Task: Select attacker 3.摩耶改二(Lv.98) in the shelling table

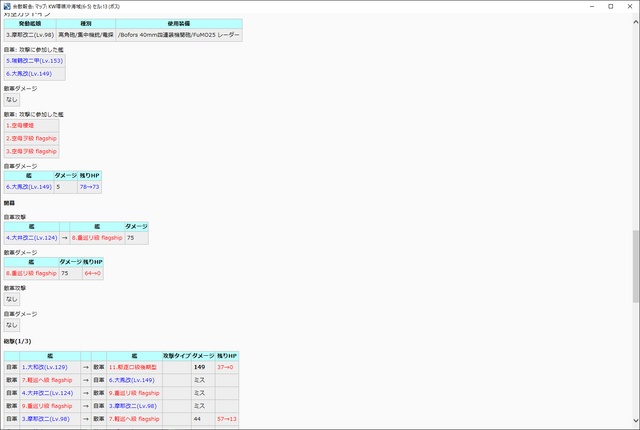Action: 50,419
